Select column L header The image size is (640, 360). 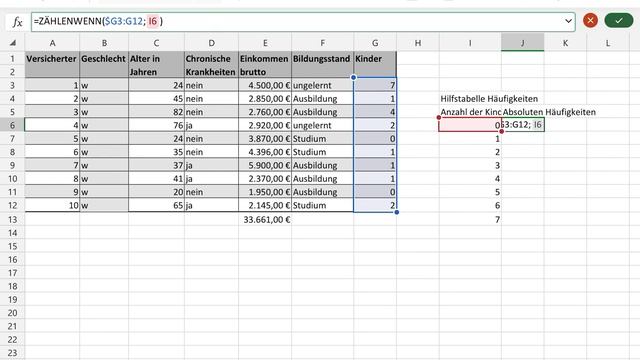[x=608, y=42]
